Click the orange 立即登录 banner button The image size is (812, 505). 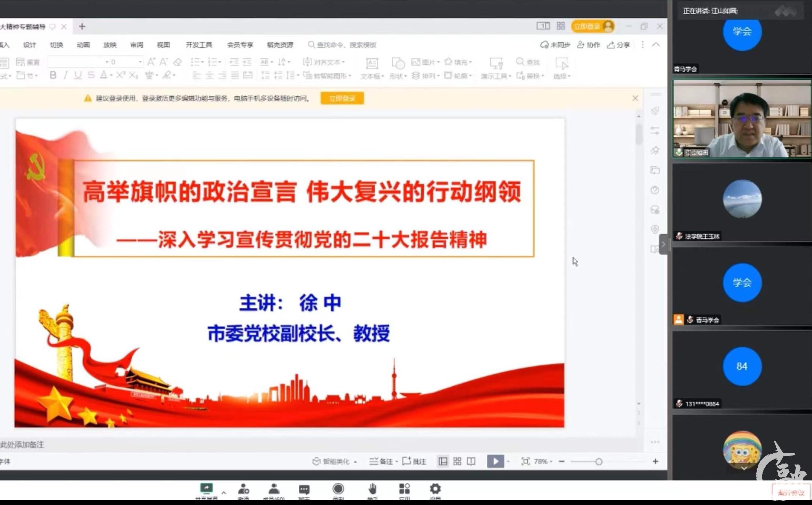342,99
